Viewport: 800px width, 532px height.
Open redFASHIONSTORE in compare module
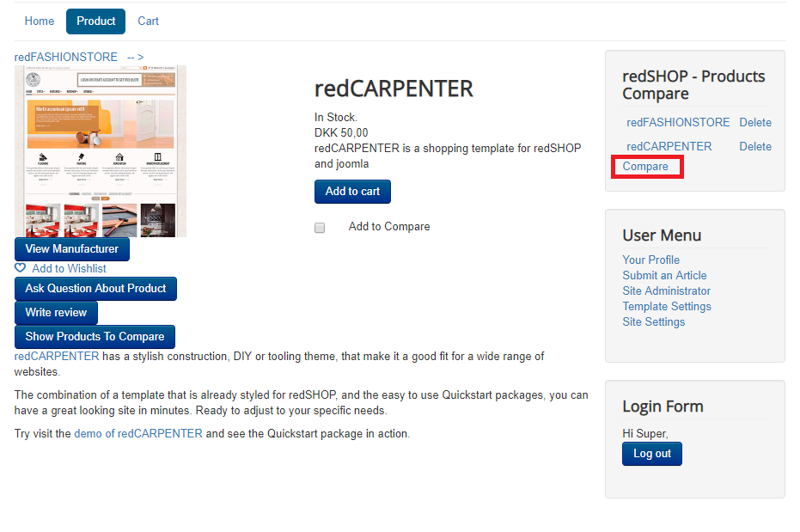[678, 122]
